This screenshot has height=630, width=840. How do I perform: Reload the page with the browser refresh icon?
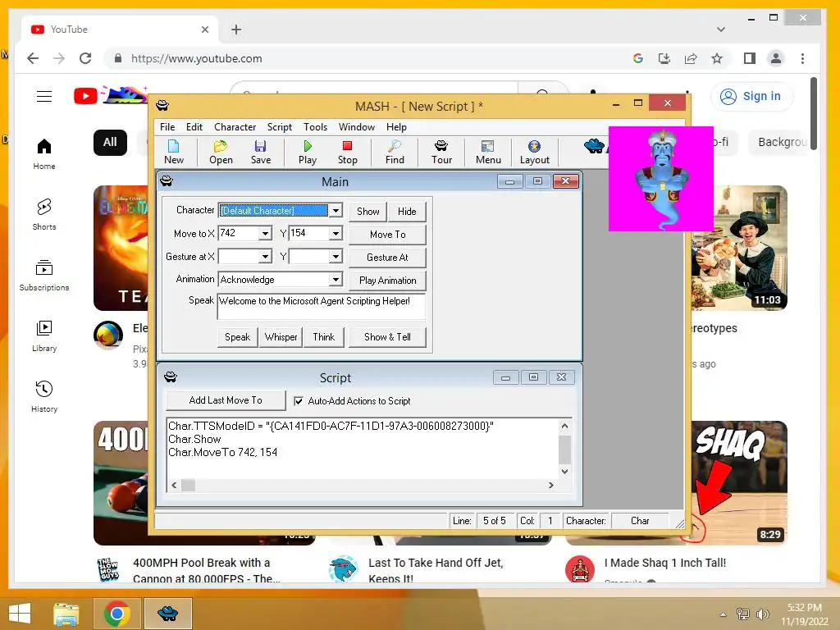tap(85, 58)
